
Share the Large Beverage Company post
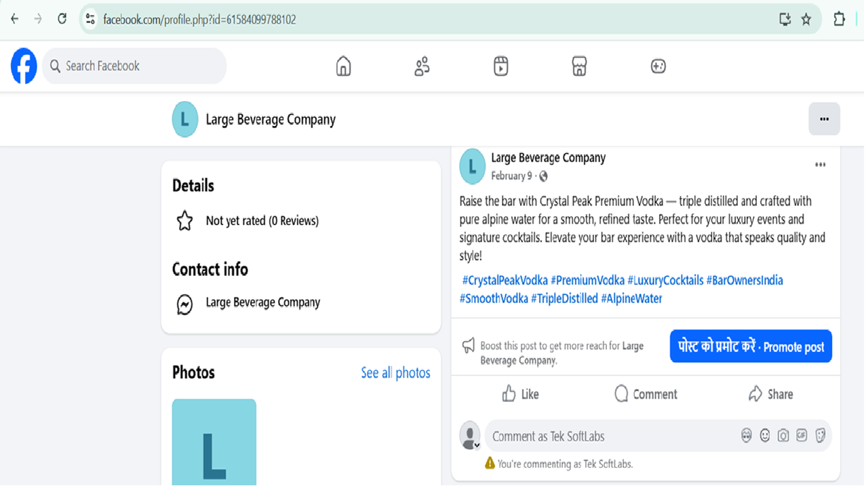tap(770, 394)
